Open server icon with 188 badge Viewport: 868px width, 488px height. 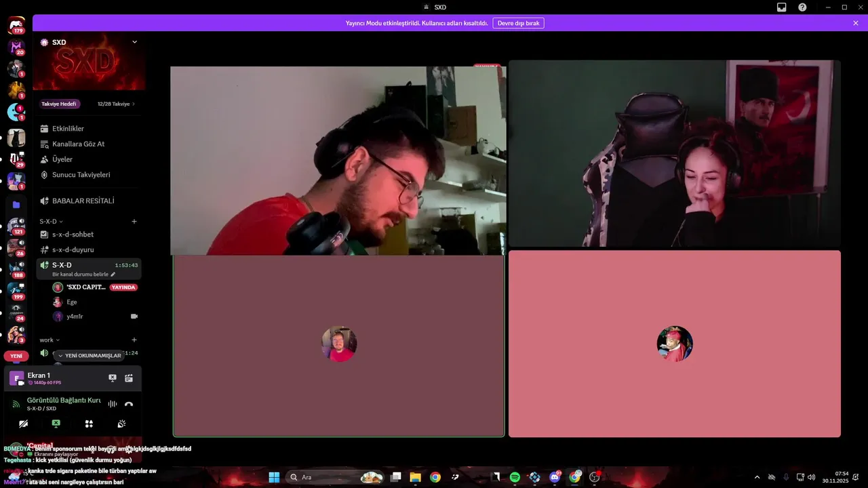pos(16,270)
